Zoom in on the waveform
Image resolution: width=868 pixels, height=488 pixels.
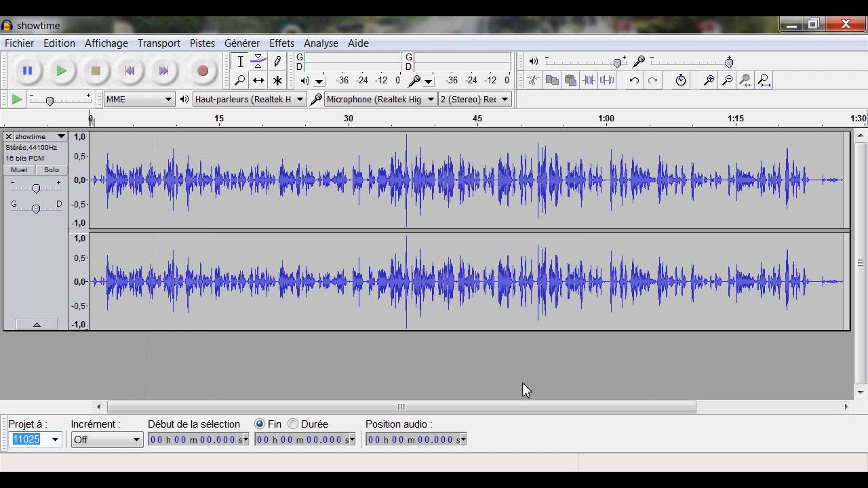709,81
